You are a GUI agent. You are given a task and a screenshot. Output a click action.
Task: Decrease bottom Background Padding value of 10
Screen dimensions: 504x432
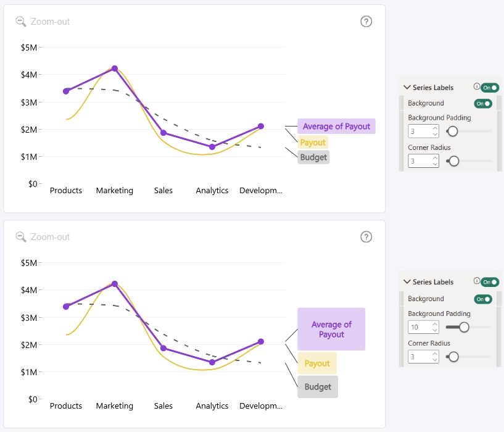(435, 330)
